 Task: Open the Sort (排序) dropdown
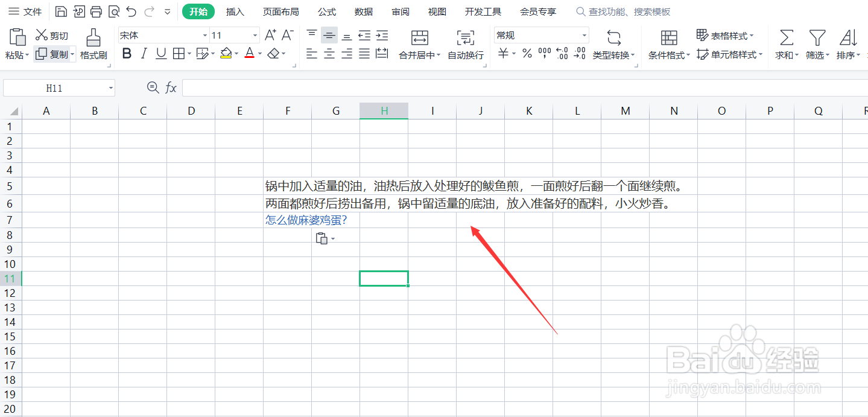click(x=858, y=56)
